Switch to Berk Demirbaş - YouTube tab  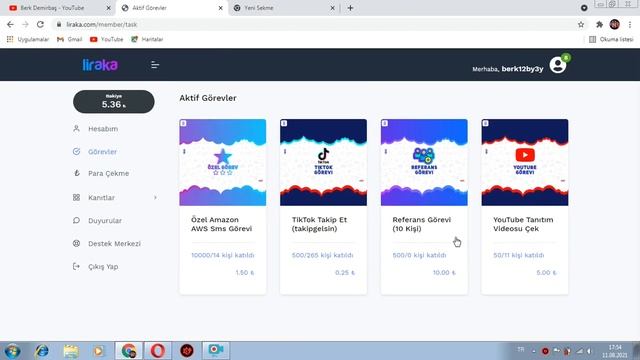52,8
